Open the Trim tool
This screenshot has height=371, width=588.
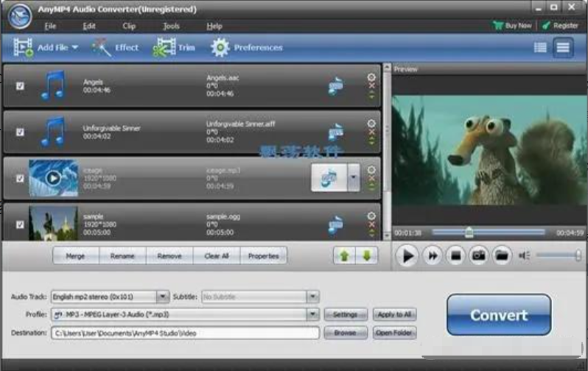pos(174,48)
